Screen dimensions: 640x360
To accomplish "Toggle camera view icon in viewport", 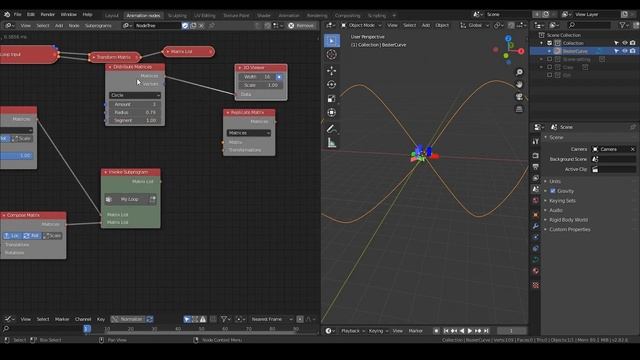I will [519, 97].
